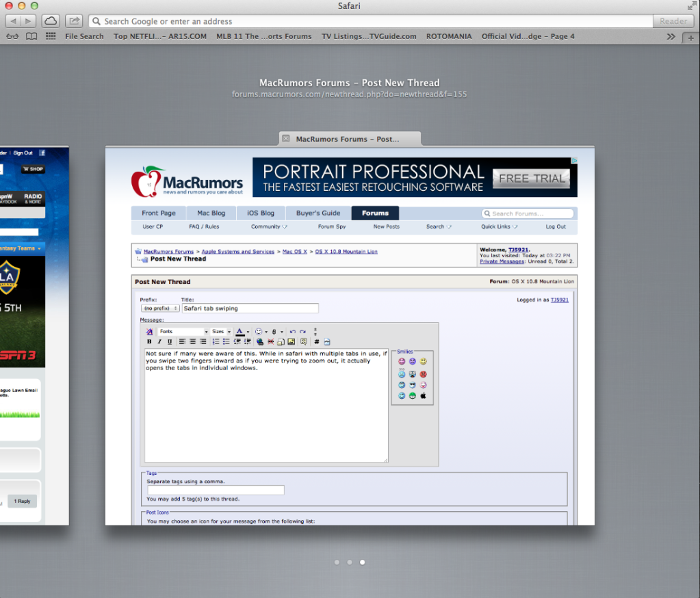Go forward using Safari's forward arrow

point(28,21)
